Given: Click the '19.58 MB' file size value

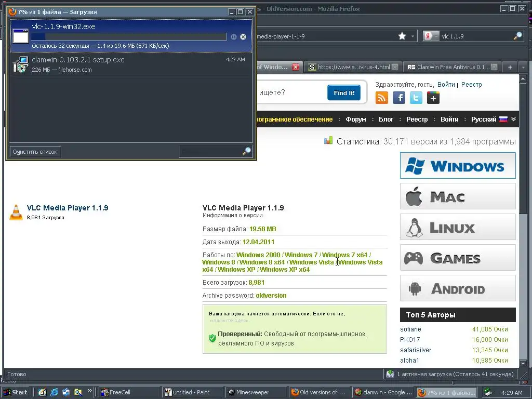Looking at the screenshot, I should [x=262, y=229].
